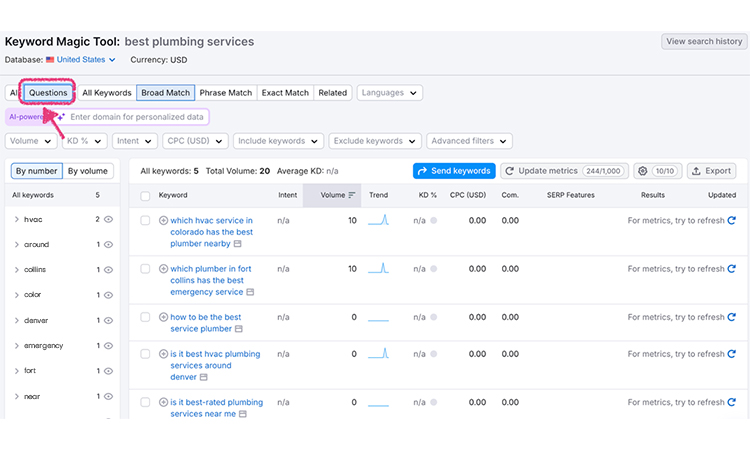The image size is (750, 450).
Task: Toggle eye icon for collins group
Action: point(109,270)
